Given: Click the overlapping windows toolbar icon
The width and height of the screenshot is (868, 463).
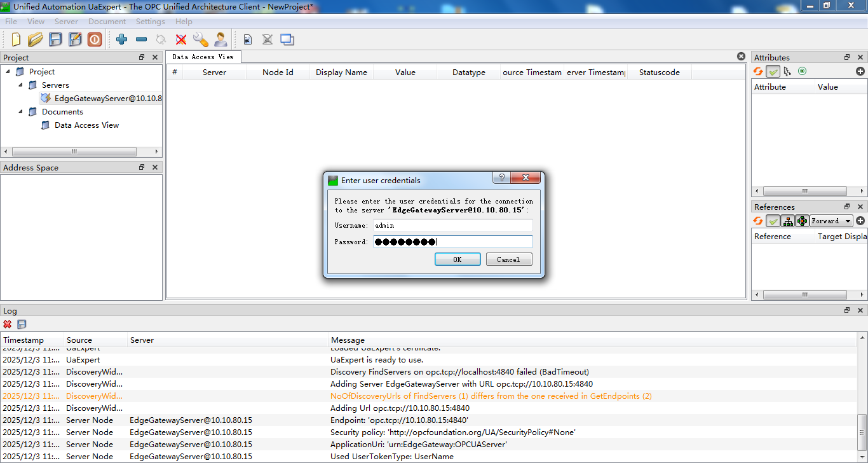Looking at the screenshot, I should 287,39.
